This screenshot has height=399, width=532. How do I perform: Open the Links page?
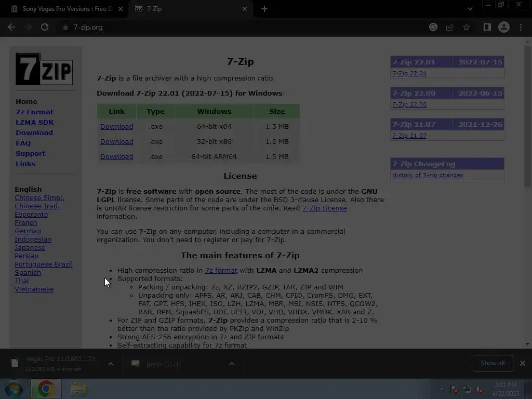[x=25, y=164]
